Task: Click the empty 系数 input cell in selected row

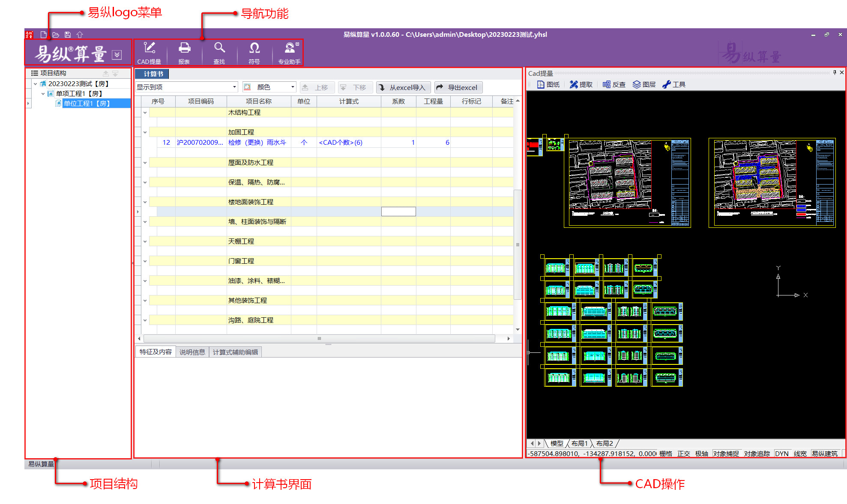Action: point(398,212)
